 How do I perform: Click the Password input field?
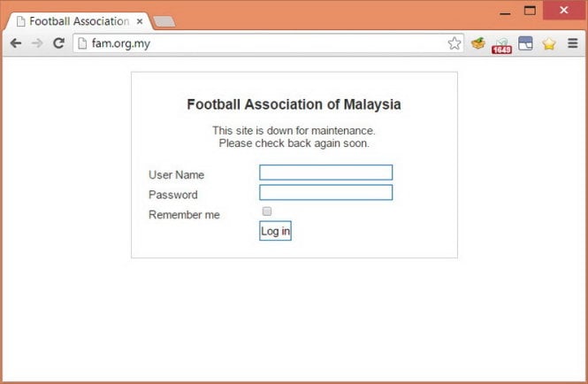pos(326,192)
